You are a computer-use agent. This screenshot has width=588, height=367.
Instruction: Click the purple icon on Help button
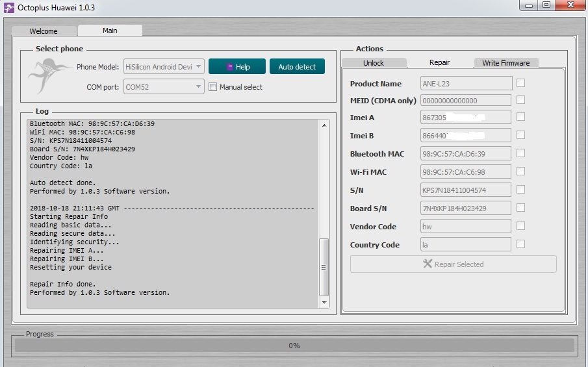pos(230,67)
